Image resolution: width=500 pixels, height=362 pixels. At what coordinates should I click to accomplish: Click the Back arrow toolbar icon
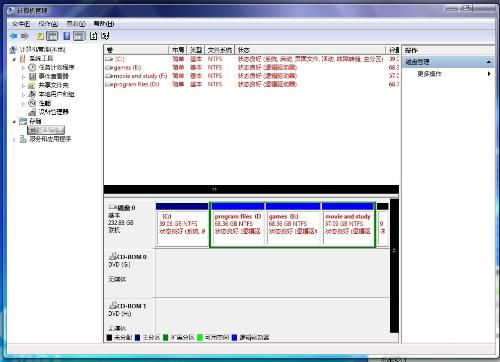tap(14, 36)
